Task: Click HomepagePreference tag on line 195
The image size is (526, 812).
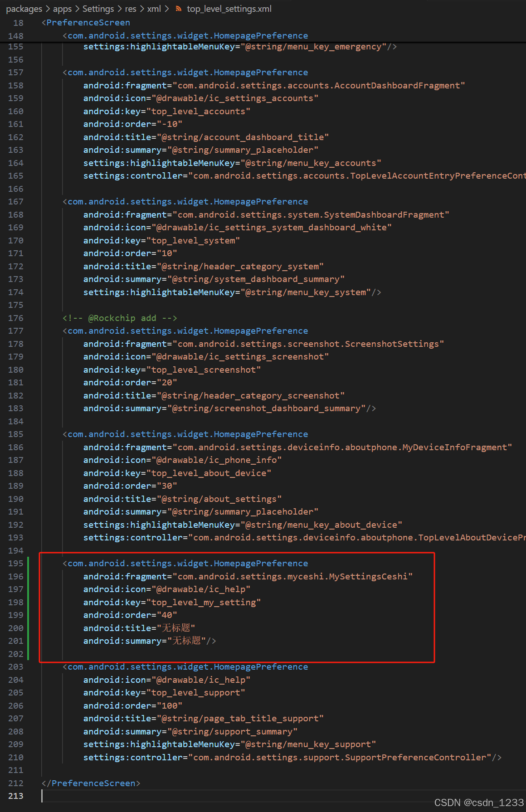Action: coord(185,564)
